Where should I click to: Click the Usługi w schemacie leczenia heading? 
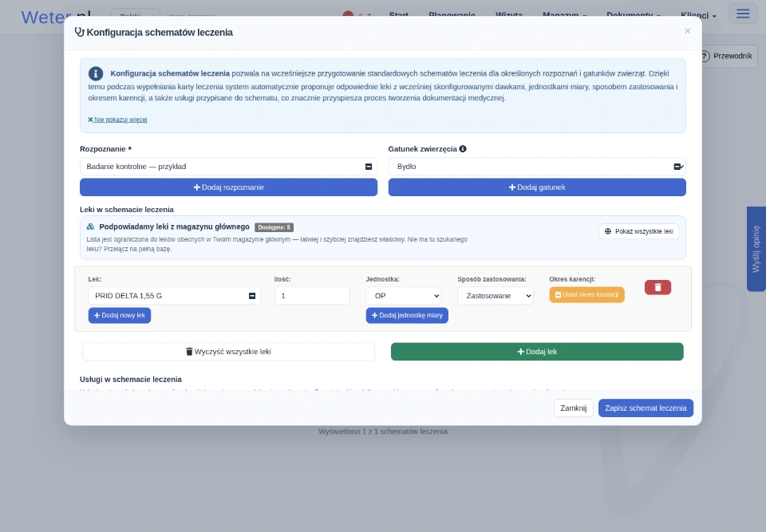[131, 380]
